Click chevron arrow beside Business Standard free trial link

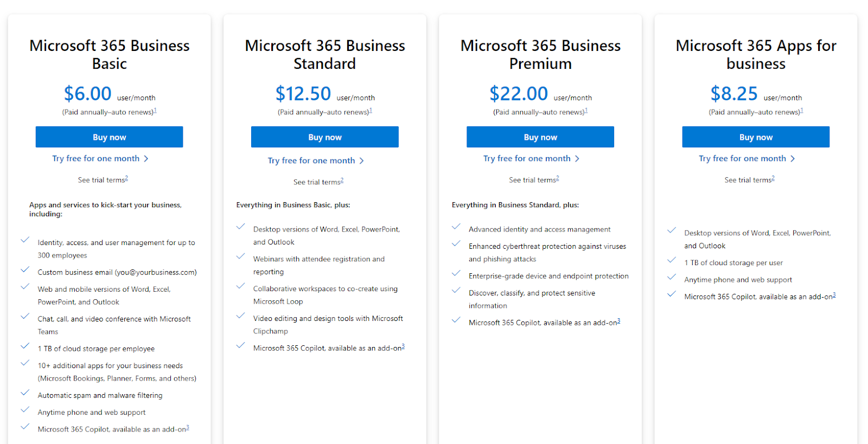tap(361, 161)
